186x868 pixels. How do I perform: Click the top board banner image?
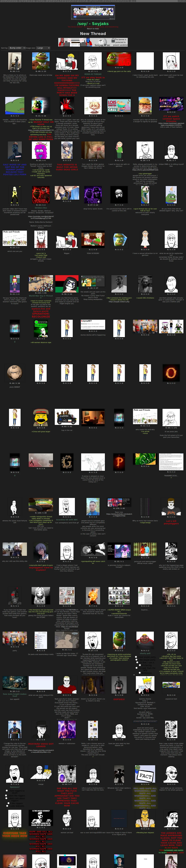pos(93,12)
